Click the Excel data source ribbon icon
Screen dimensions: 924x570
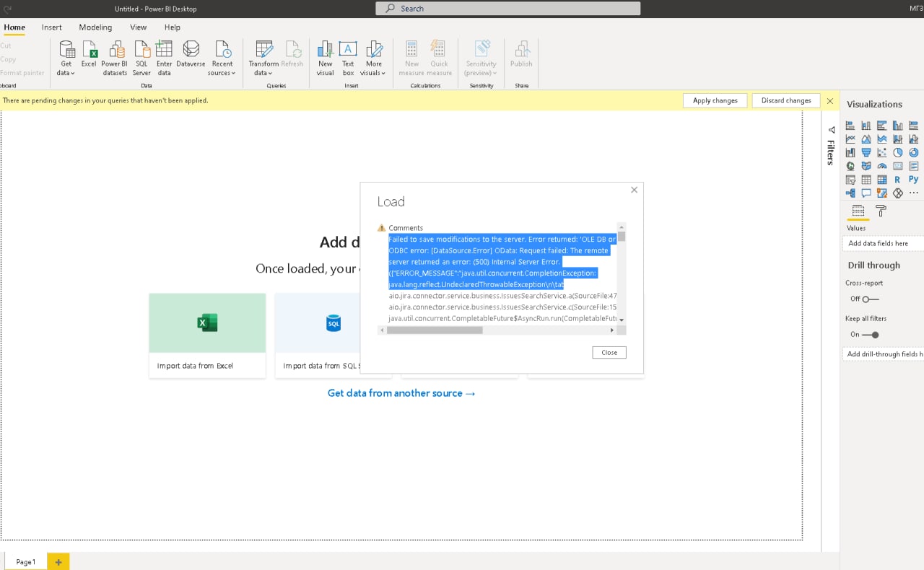tap(89, 54)
